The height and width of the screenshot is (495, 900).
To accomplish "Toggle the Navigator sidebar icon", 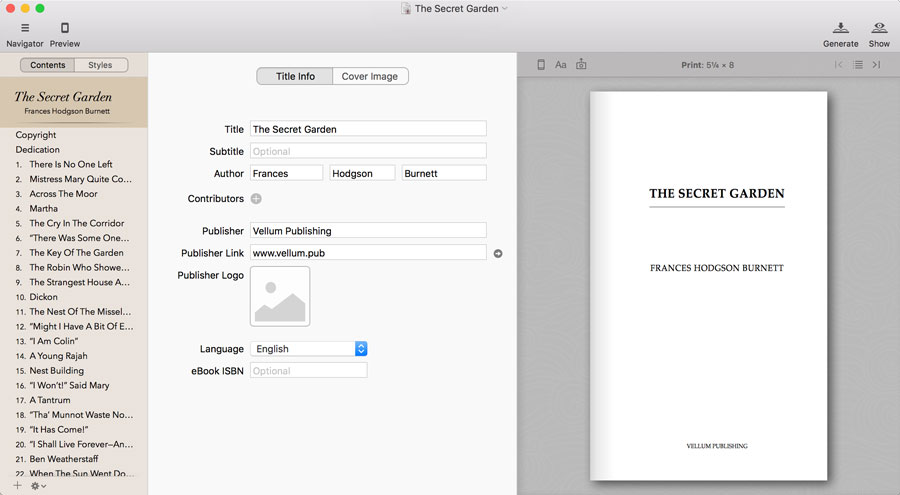I will [25, 28].
